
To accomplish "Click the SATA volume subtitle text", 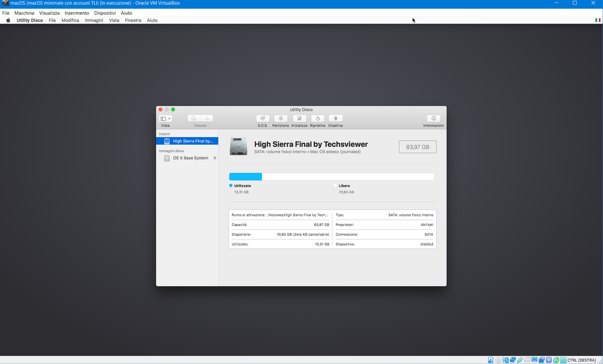I will tap(308, 152).
